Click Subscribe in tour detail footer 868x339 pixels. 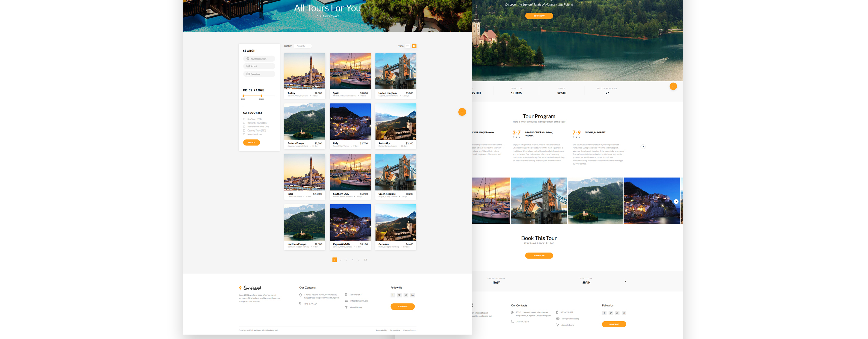pyautogui.click(x=614, y=324)
